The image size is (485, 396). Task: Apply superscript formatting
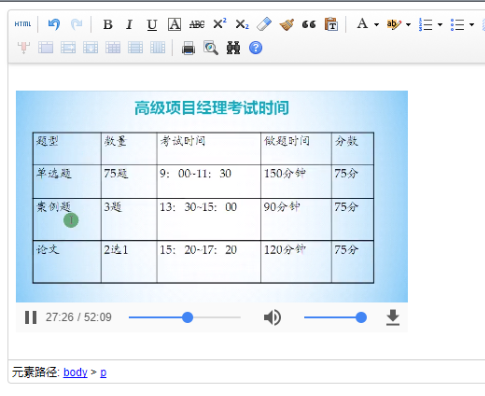coord(219,24)
